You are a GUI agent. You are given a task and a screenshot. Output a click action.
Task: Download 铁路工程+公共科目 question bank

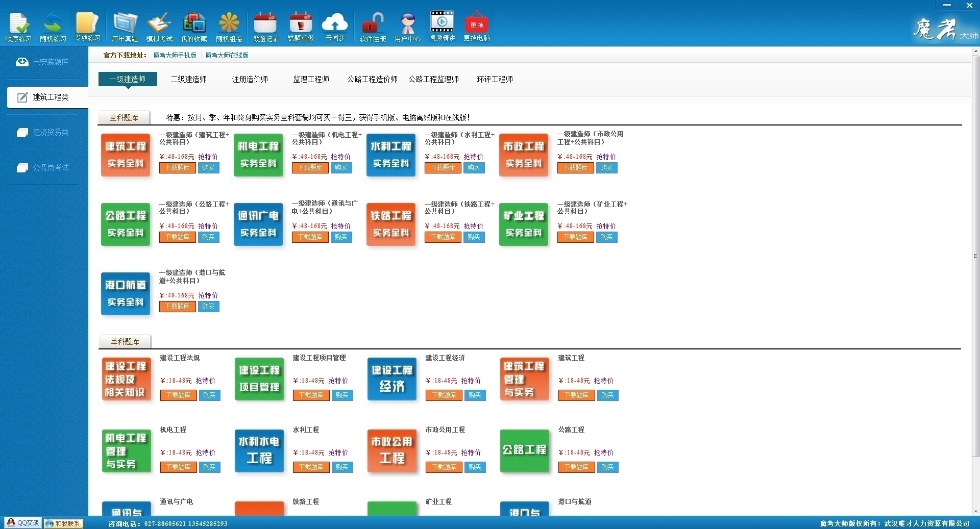(443, 237)
